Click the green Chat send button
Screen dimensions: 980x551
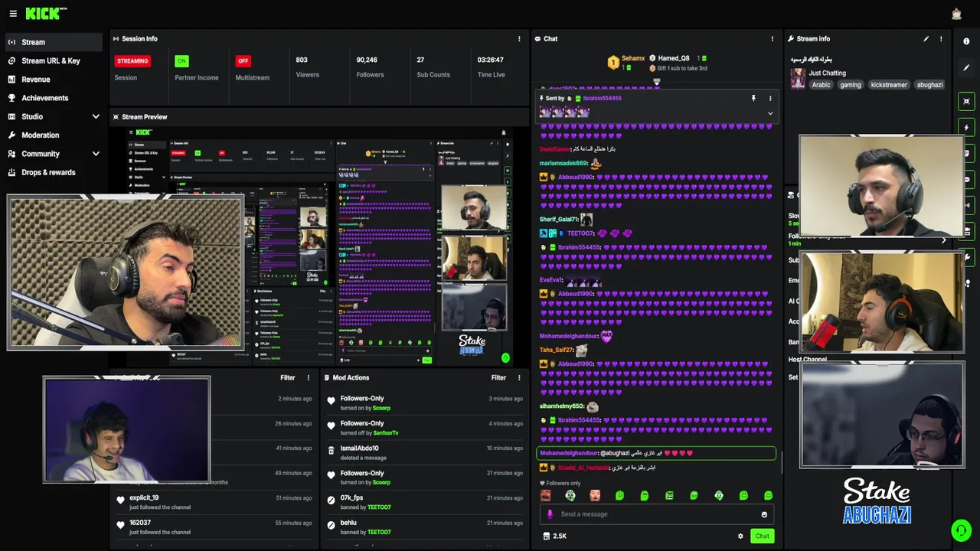click(x=762, y=536)
